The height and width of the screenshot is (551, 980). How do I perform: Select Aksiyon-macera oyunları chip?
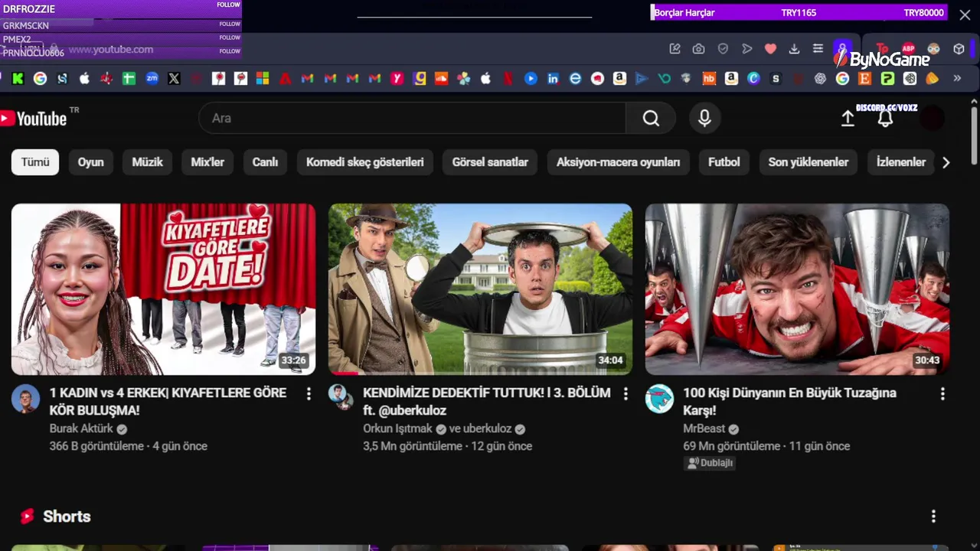coord(618,162)
